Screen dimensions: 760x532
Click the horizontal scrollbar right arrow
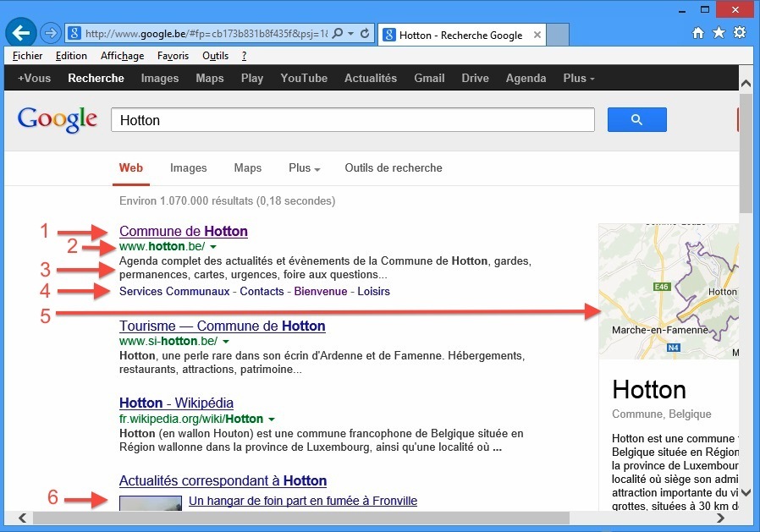(x=721, y=518)
